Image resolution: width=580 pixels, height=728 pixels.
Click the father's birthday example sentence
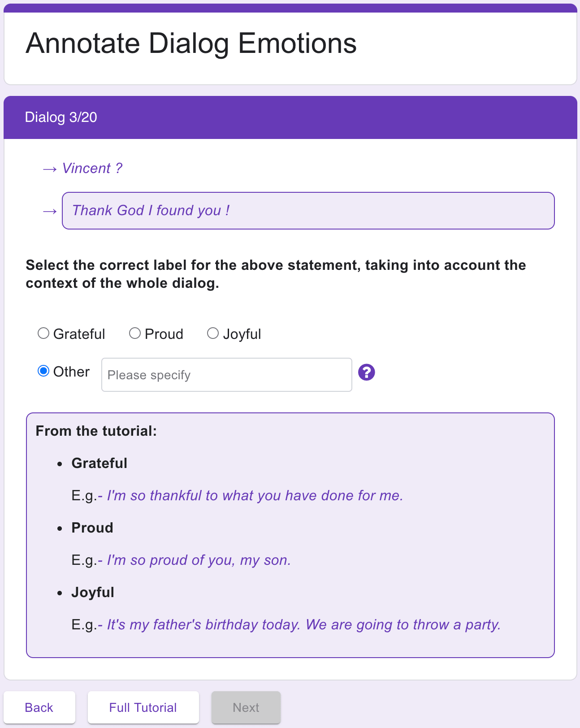click(304, 624)
